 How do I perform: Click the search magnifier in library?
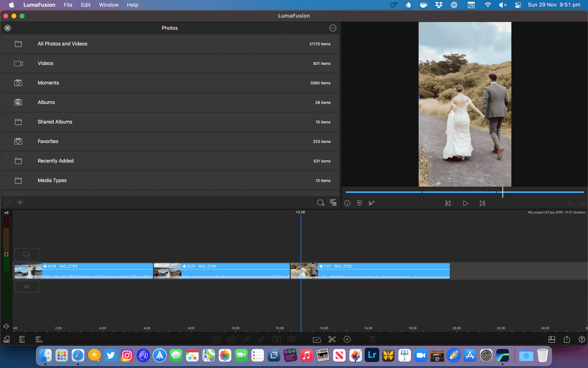point(320,203)
